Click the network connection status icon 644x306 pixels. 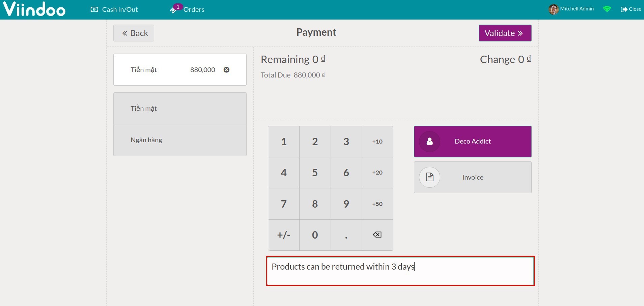(x=607, y=9)
